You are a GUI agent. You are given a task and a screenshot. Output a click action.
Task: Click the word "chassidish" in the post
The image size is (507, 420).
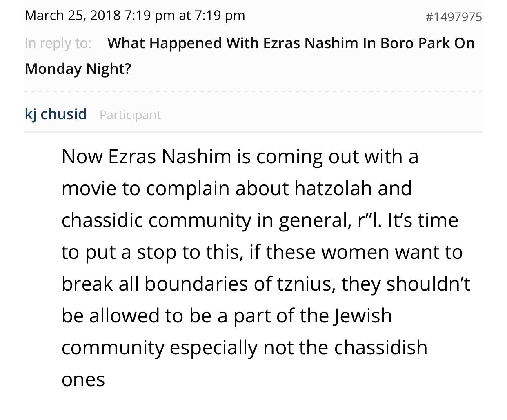[380, 347]
